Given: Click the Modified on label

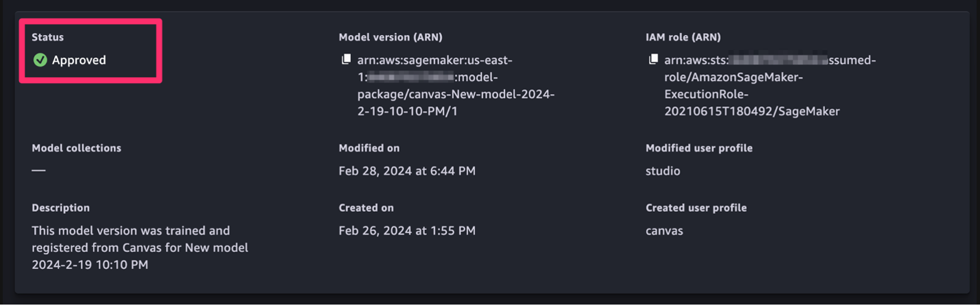Looking at the screenshot, I should pos(369,148).
